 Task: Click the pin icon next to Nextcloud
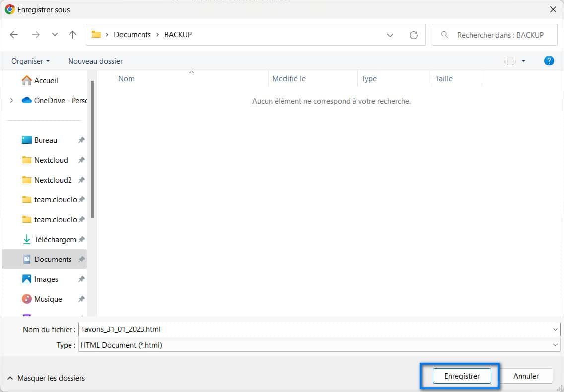[81, 160]
